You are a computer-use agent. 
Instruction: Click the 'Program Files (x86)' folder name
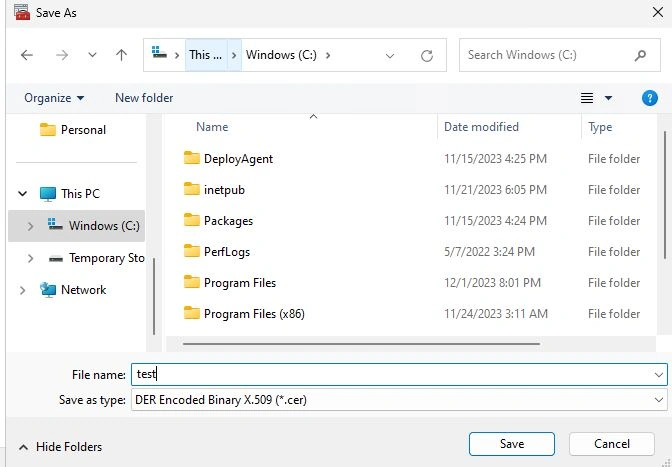click(x=254, y=314)
